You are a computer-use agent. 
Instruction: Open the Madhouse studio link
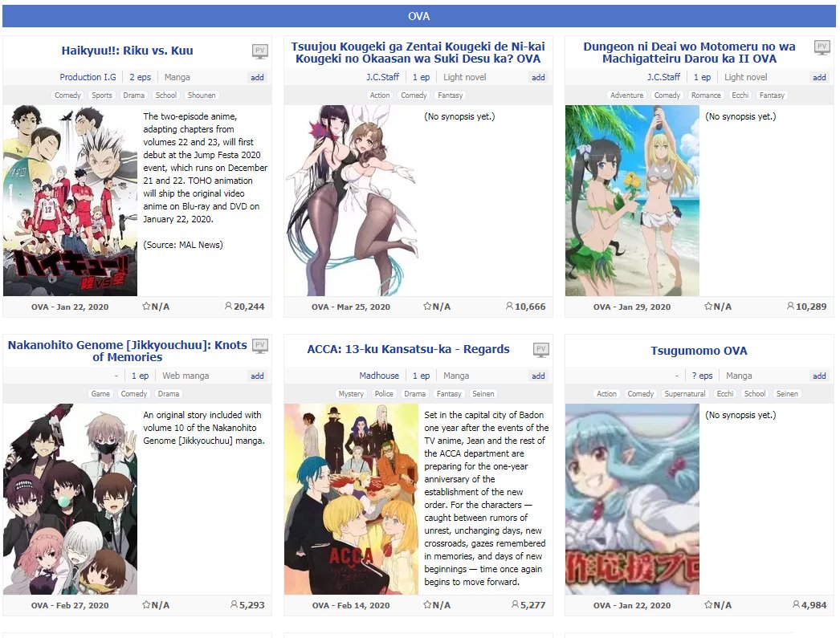click(x=379, y=376)
